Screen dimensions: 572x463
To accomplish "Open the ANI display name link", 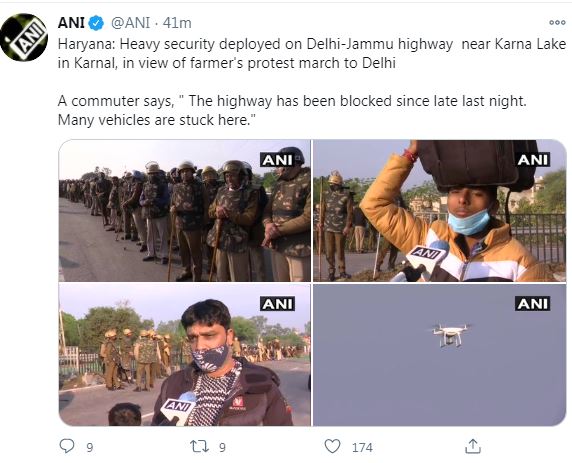I will (x=72, y=23).
